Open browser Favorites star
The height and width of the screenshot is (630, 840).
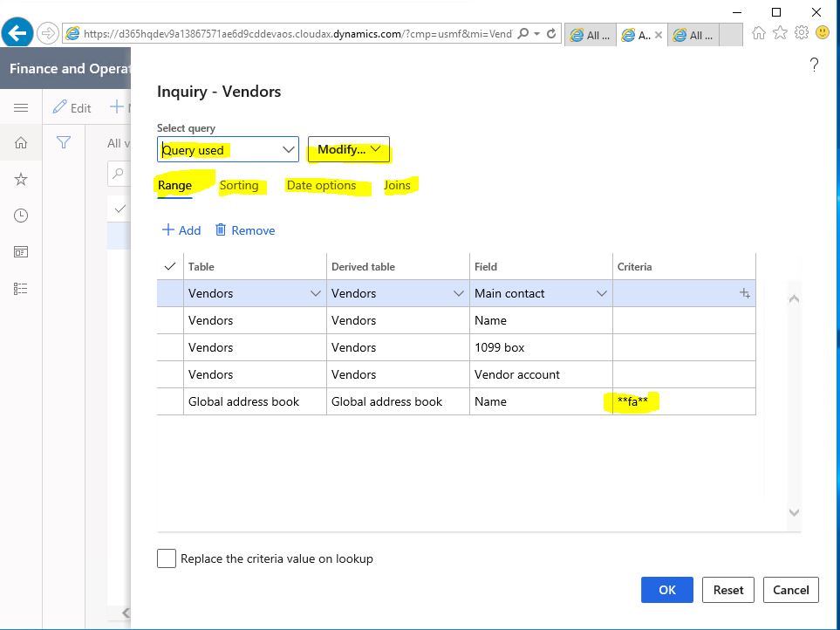pyautogui.click(x=780, y=33)
